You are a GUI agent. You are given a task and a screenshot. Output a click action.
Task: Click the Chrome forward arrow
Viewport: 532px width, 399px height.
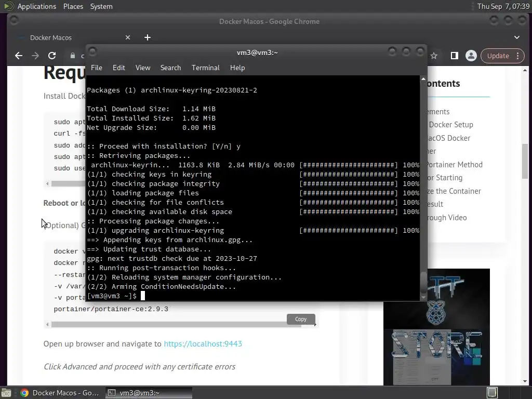[35, 56]
